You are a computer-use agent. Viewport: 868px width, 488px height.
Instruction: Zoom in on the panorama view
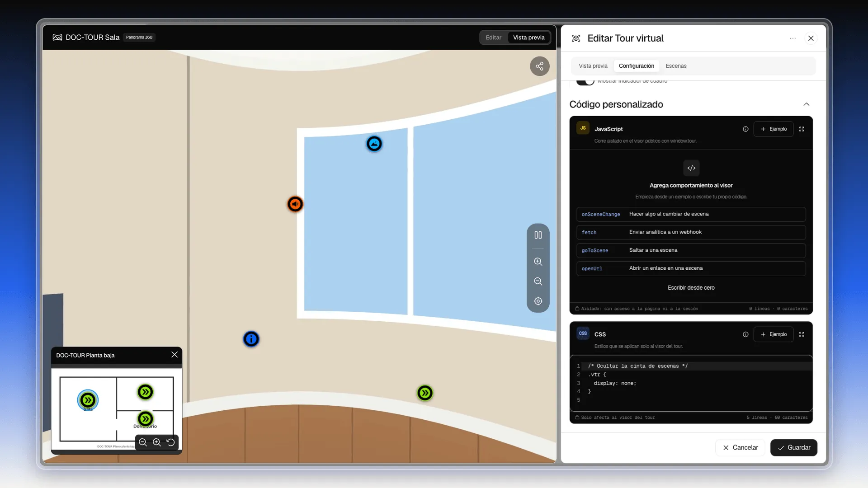(538, 262)
